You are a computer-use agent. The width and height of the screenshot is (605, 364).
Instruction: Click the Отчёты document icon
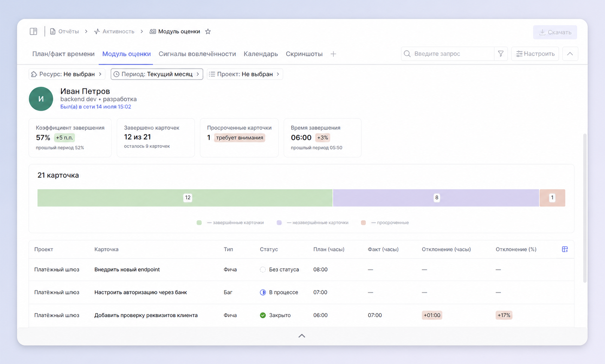tap(53, 31)
